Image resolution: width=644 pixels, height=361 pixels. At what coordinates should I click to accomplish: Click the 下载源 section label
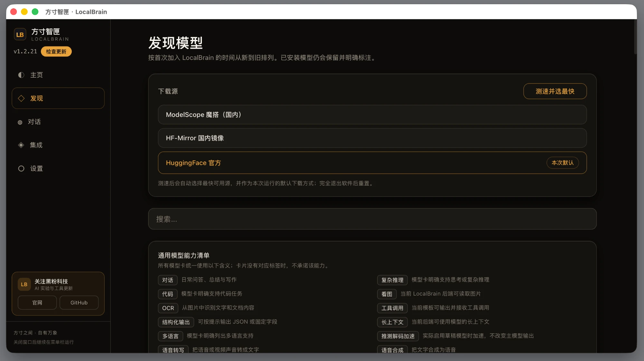pyautogui.click(x=168, y=91)
